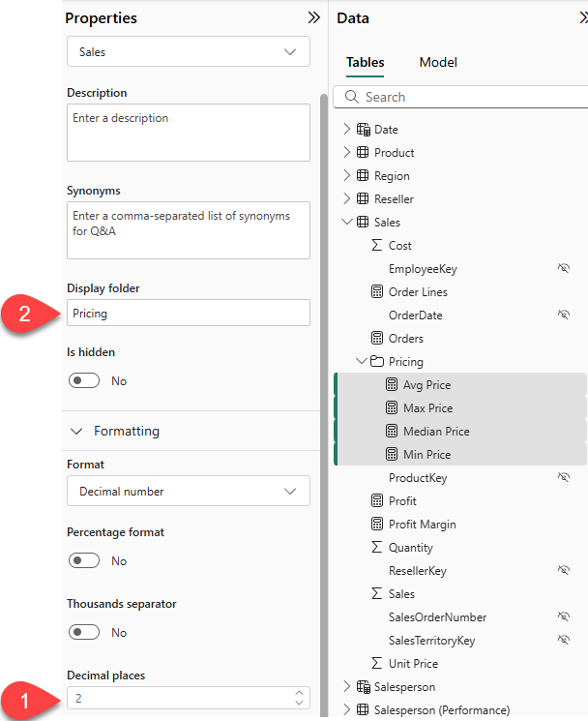Unhide EmployeeKey using its eye icon
The width and height of the screenshot is (588, 721).
click(x=564, y=269)
